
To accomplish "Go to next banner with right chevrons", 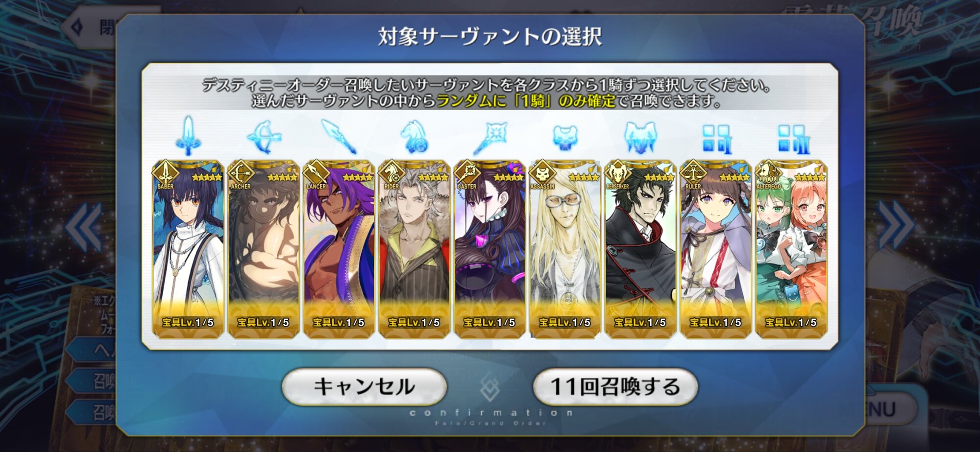I will coord(896,226).
